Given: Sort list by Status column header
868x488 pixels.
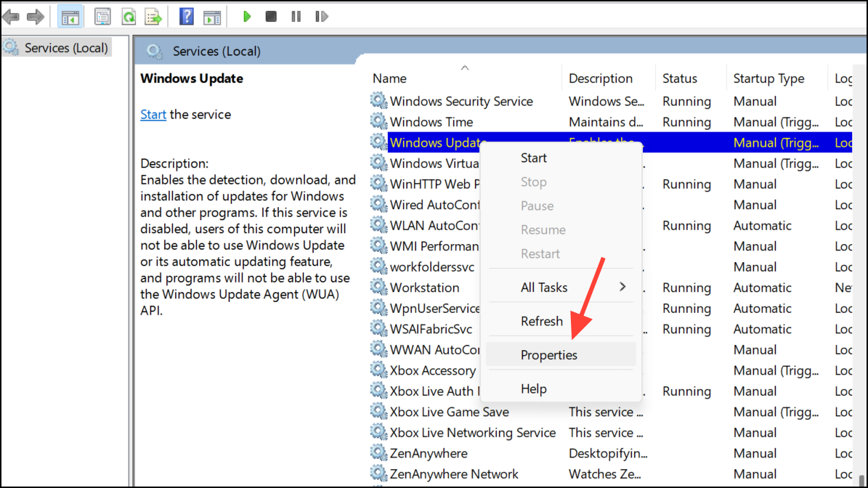Looking at the screenshot, I should coord(679,78).
